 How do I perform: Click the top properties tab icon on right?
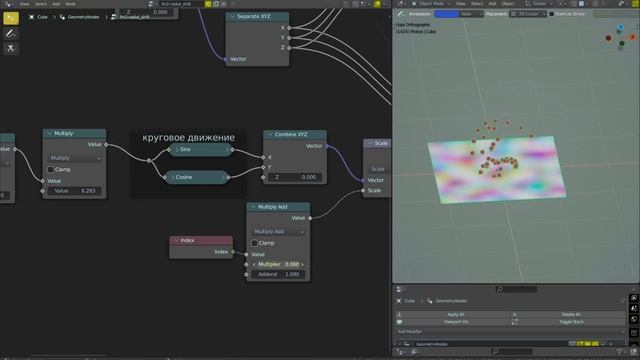click(634, 298)
